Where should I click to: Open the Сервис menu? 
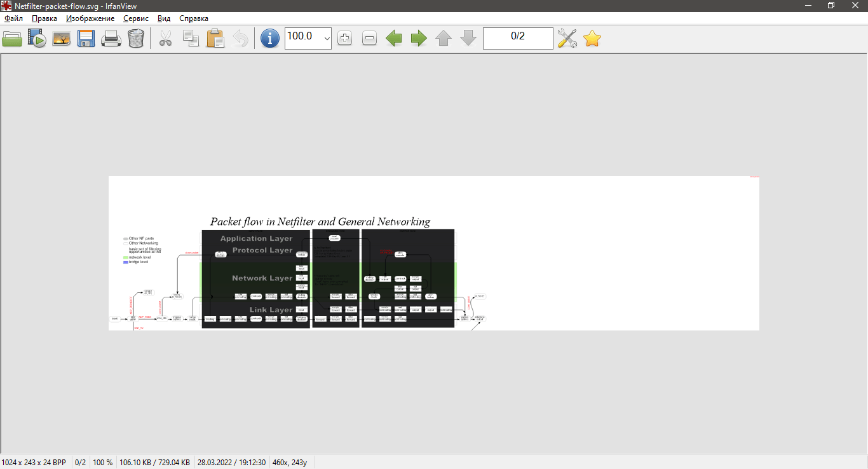click(136, 18)
